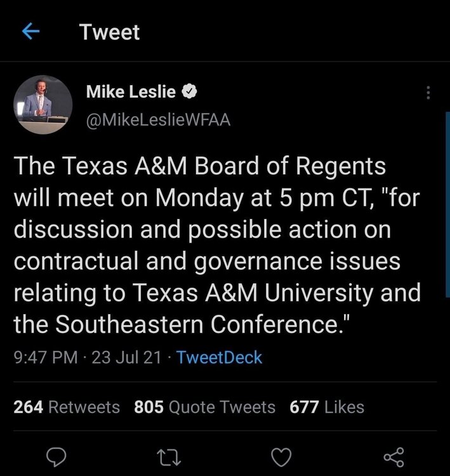Click the Tweet header title
Viewport: 450px width, 476px height.
click(110, 32)
